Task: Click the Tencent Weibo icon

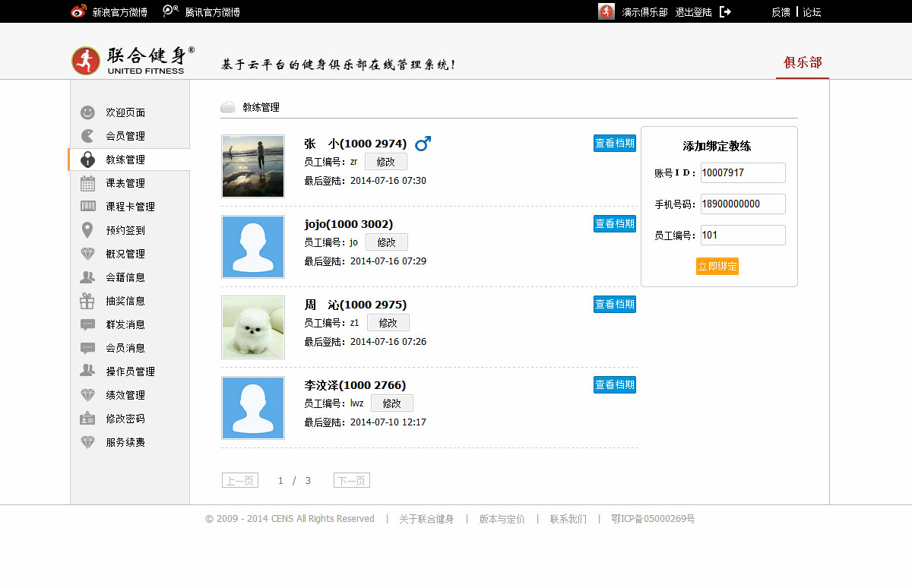Action: click(171, 11)
